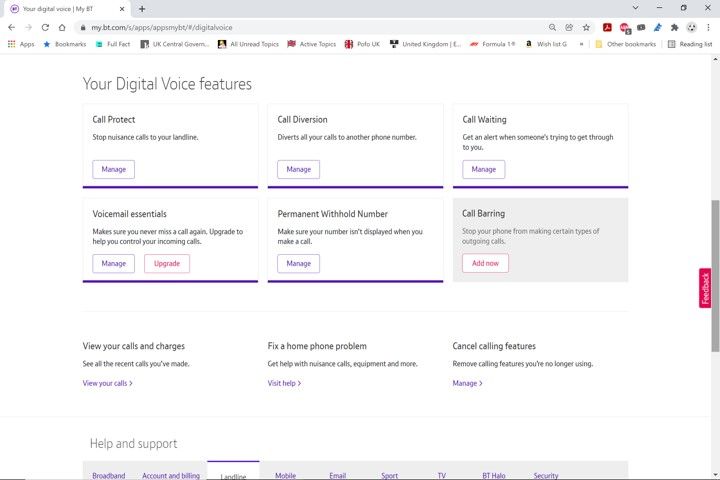Open the View your calls link
This screenshot has width=720, height=480.
pos(107,383)
